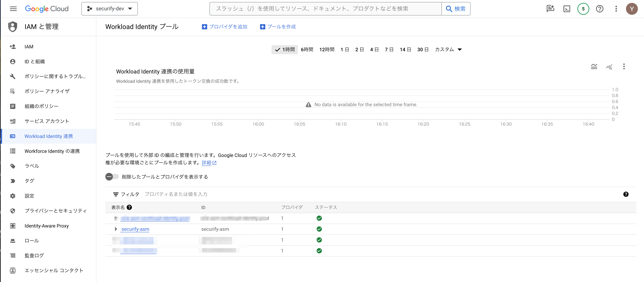Click プロバイダを追加 button
The height and width of the screenshot is (282, 644).
pyautogui.click(x=224, y=27)
